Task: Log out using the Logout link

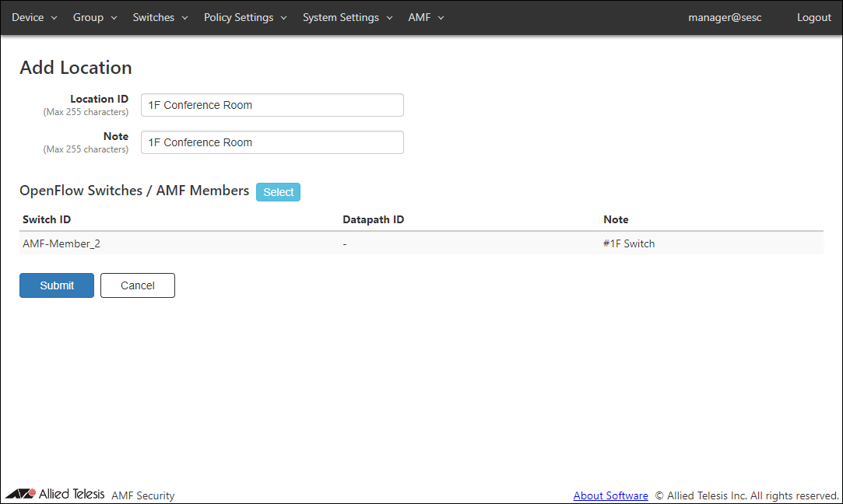Action: [x=813, y=17]
